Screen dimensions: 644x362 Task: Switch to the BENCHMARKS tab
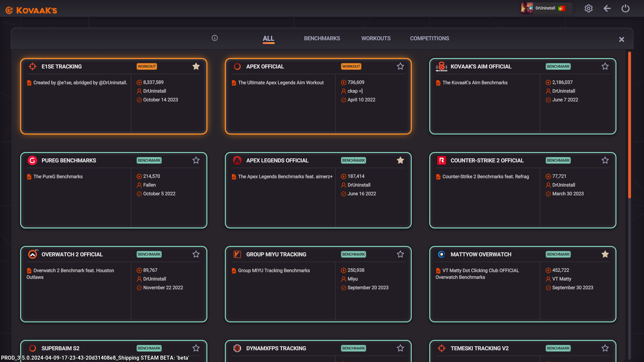pyautogui.click(x=322, y=38)
